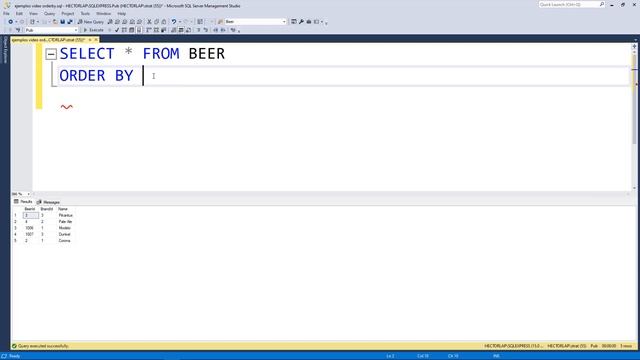Select the Pale Ale name cell
The width and height of the screenshot is (640, 360).
point(65,222)
